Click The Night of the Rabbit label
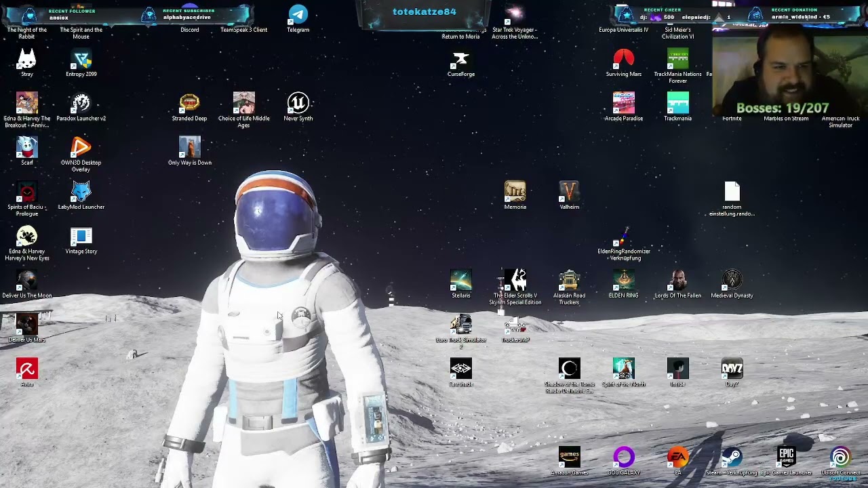Viewport: 868px width, 488px height. [x=27, y=33]
